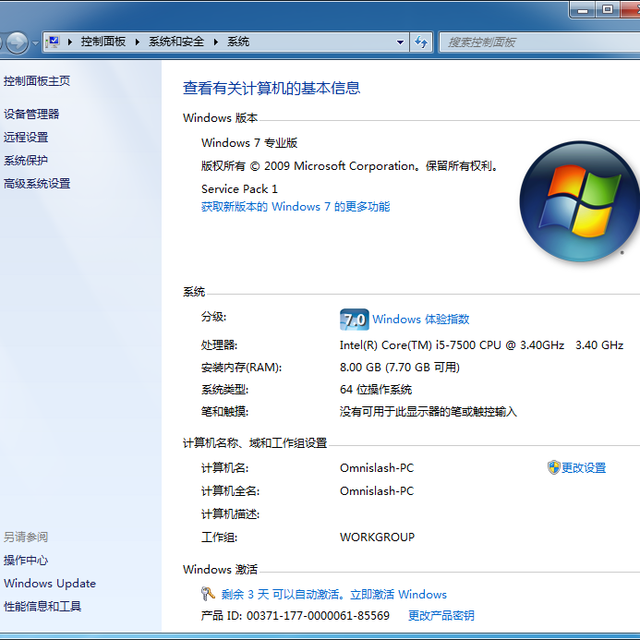The height and width of the screenshot is (640, 640).
Task: Click 更改设置 link
Action: point(584,468)
